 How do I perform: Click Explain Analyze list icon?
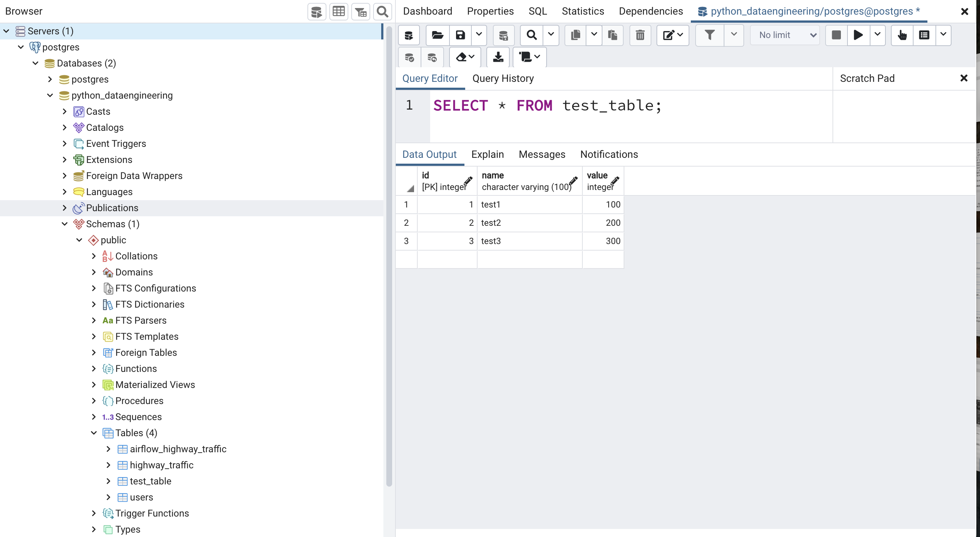pos(925,35)
